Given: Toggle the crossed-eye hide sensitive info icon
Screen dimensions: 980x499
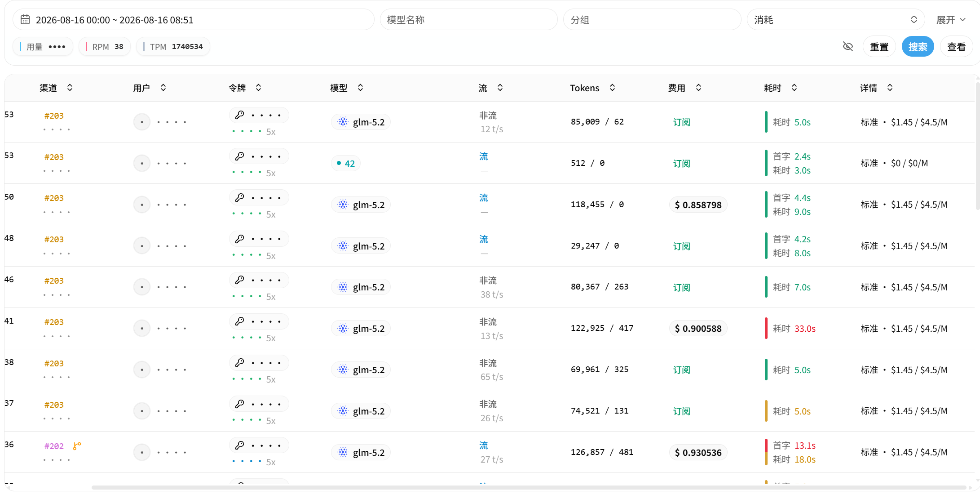Looking at the screenshot, I should click(848, 47).
